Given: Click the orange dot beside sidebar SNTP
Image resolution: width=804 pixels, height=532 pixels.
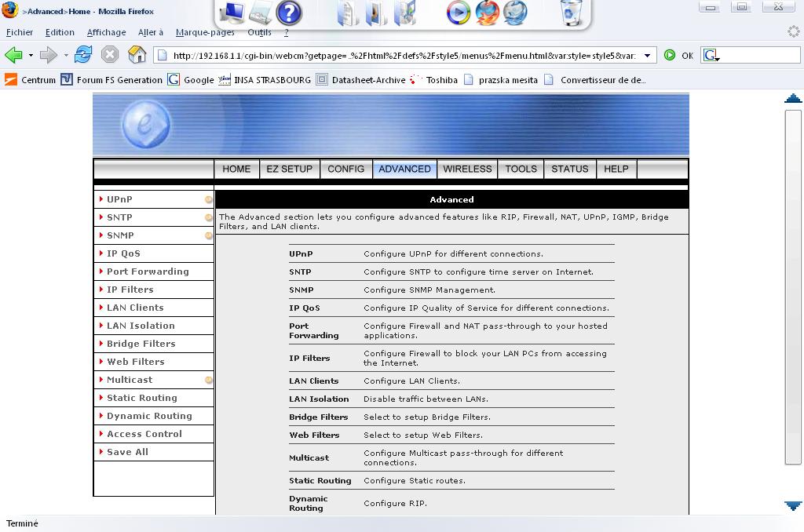Looking at the screenshot, I should pyautogui.click(x=209, y=217).
